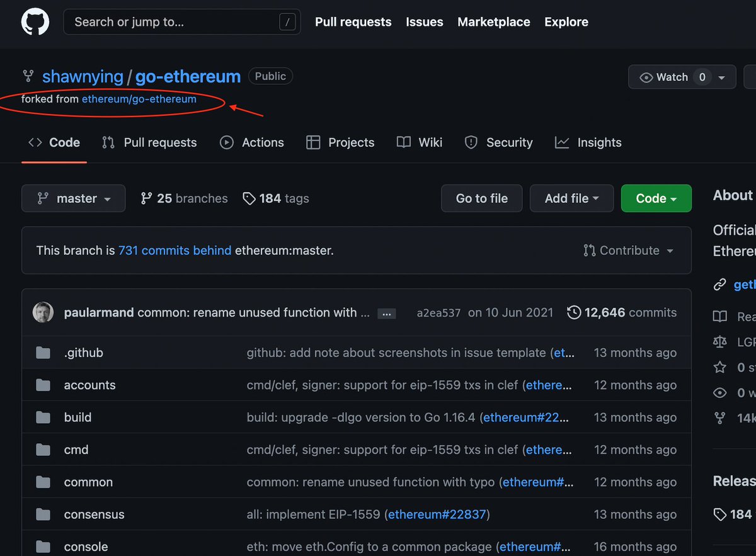
Task: Open the Insights tab
Action: pos(588,142)
